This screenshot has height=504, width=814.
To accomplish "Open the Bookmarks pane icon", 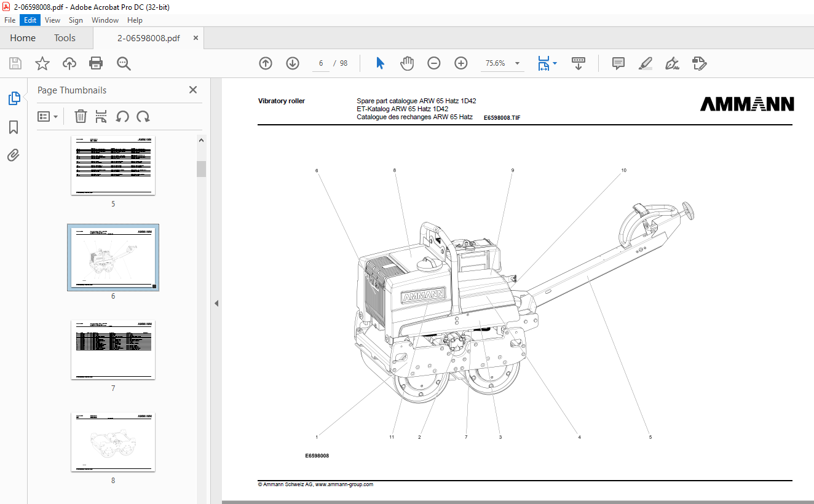I will (14, 127).
